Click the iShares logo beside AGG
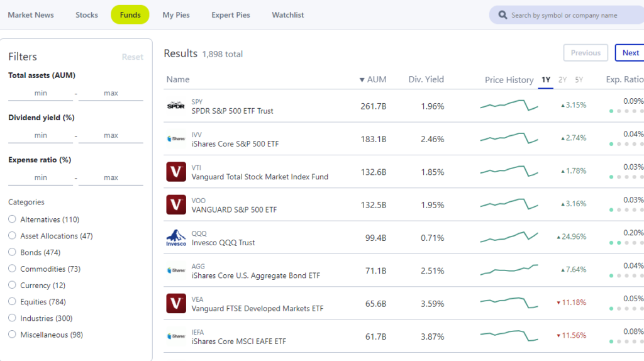This screenshot has width=644, height=361. point(176,270)
